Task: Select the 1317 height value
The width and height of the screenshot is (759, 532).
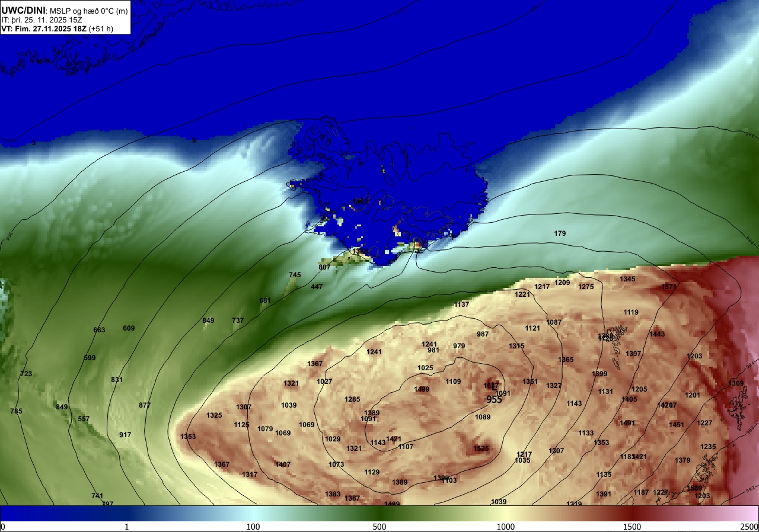Action: (x=250, y=475)
